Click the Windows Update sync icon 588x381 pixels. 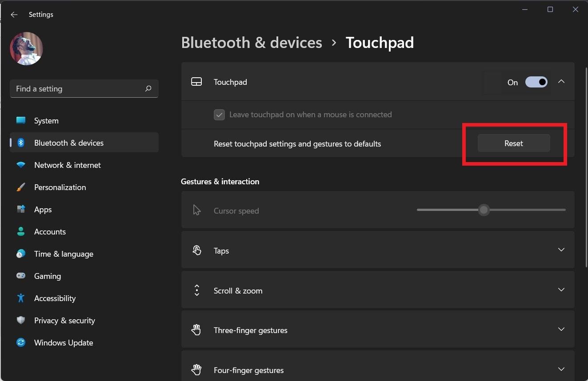21,342
